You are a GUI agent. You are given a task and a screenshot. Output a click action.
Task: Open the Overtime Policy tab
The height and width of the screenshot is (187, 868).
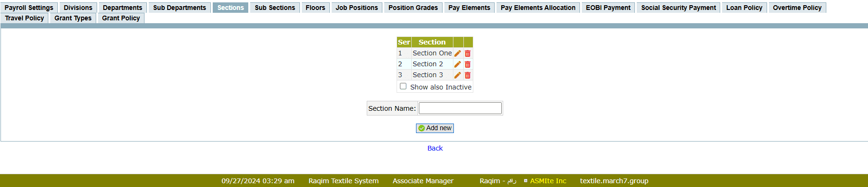(x=797, y=8)
